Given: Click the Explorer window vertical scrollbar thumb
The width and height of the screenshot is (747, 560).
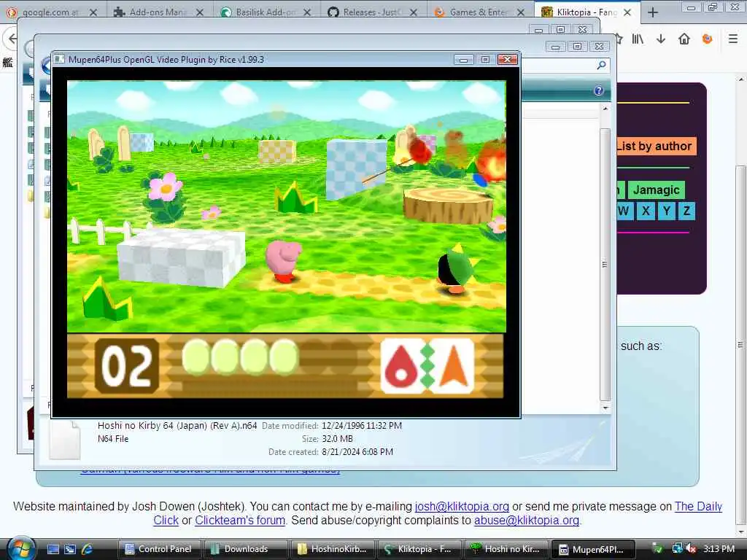Looking at the screenshot, I should 605,264.
